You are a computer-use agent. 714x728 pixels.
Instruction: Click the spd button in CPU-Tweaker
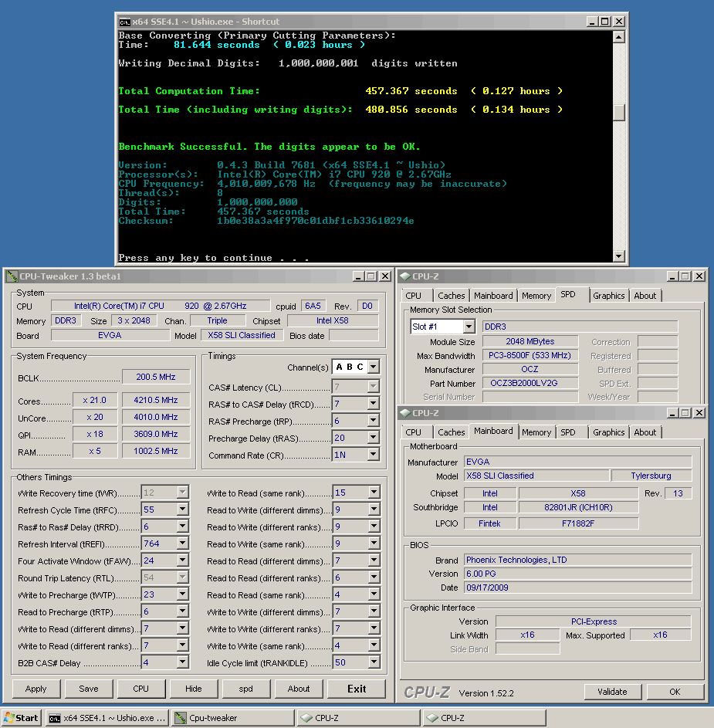245,689
